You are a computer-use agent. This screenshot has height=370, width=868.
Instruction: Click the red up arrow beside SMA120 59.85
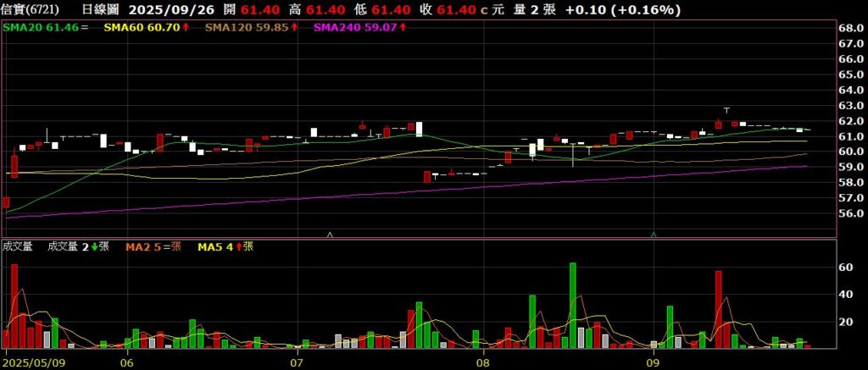tap(294, 28)
